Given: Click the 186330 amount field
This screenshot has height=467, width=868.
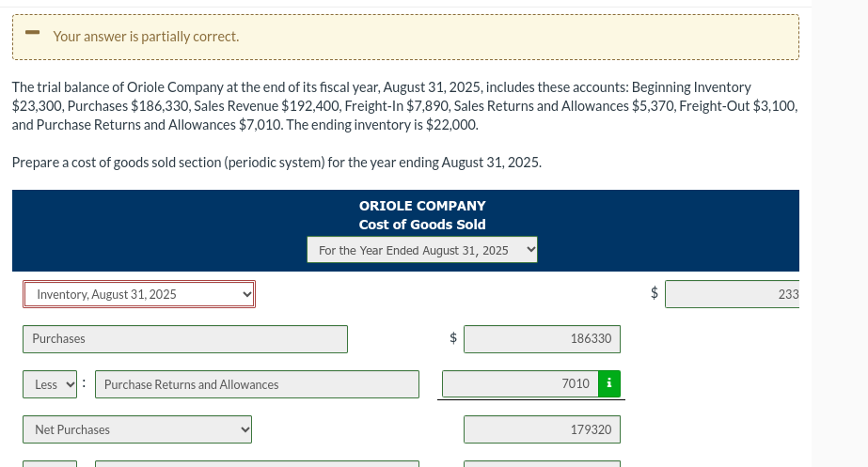Looking at the screenshot, I should 542,339.
